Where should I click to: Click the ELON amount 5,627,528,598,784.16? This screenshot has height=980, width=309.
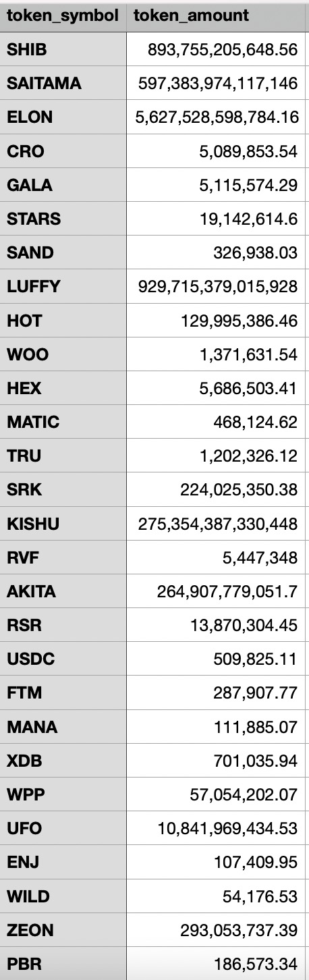(215, 117)
